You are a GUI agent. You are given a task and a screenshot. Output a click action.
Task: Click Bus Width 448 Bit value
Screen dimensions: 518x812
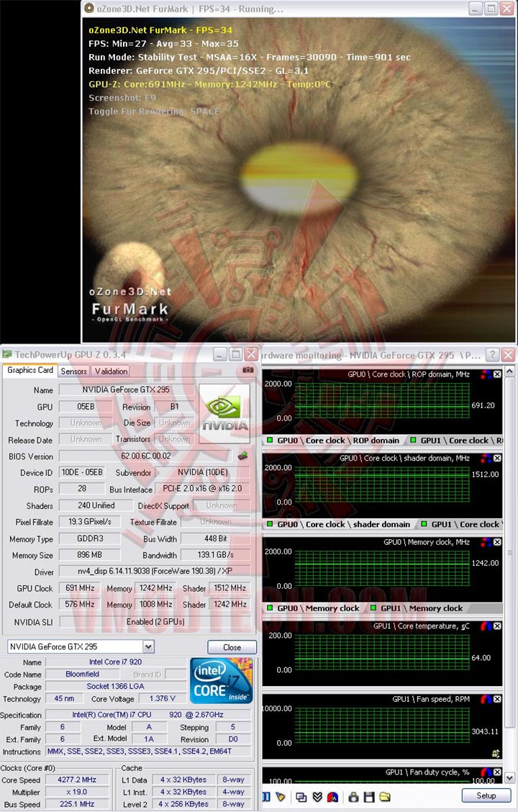click(x=216, y=538)
